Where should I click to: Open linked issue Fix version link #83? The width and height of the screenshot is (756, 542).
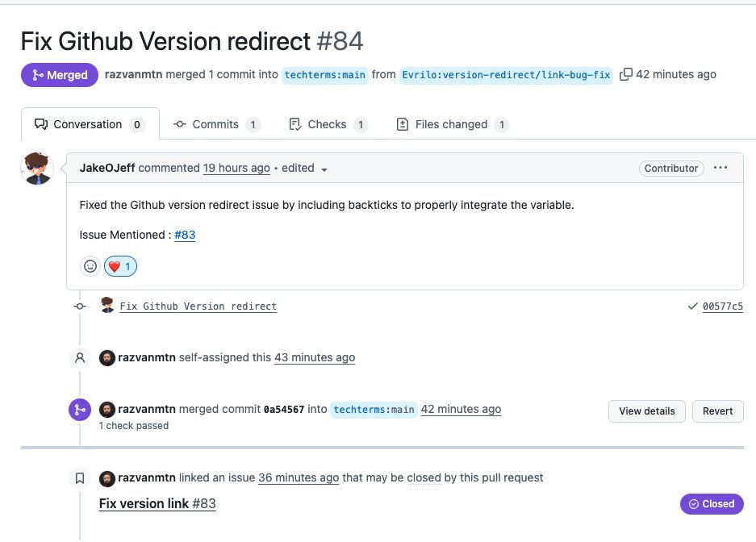click(x=157, y=503)
